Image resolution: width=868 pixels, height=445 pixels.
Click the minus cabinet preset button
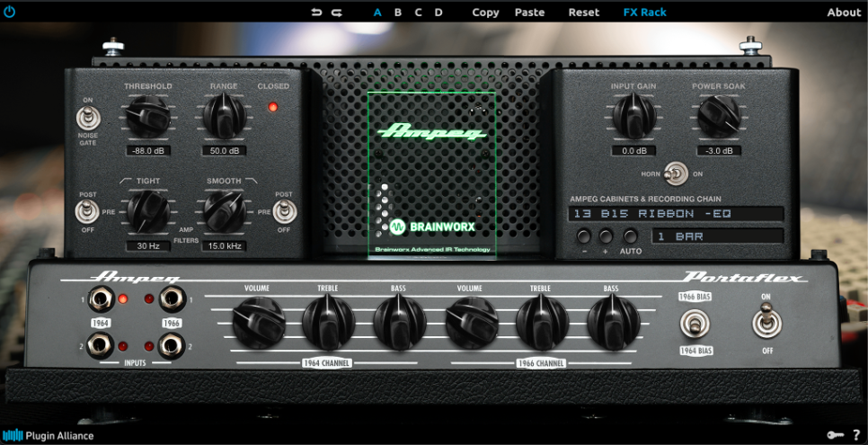(x=583, y=236)
